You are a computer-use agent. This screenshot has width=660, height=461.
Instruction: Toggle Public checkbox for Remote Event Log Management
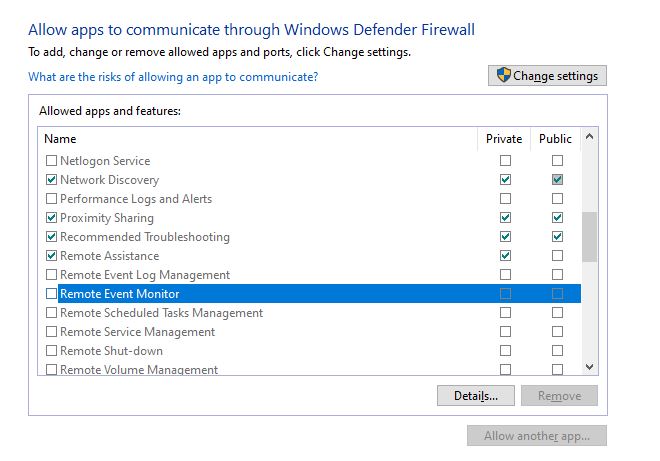(x=557, y=274)
